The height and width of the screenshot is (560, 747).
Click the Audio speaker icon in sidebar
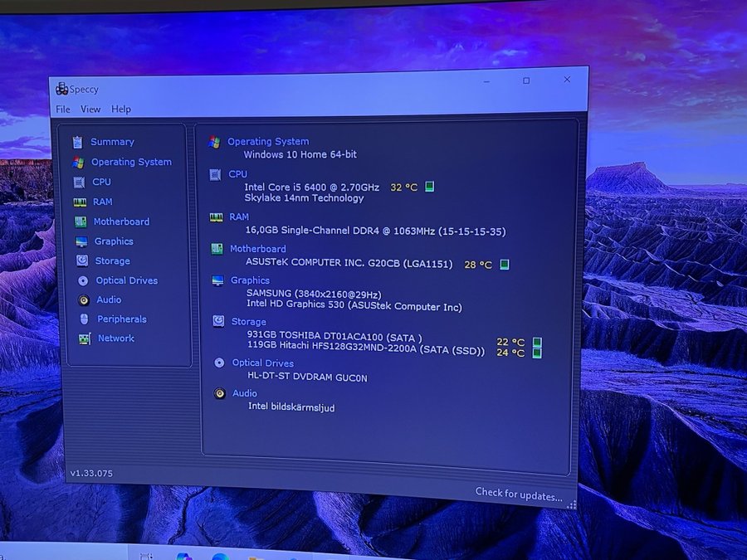(x=84, y=300)
